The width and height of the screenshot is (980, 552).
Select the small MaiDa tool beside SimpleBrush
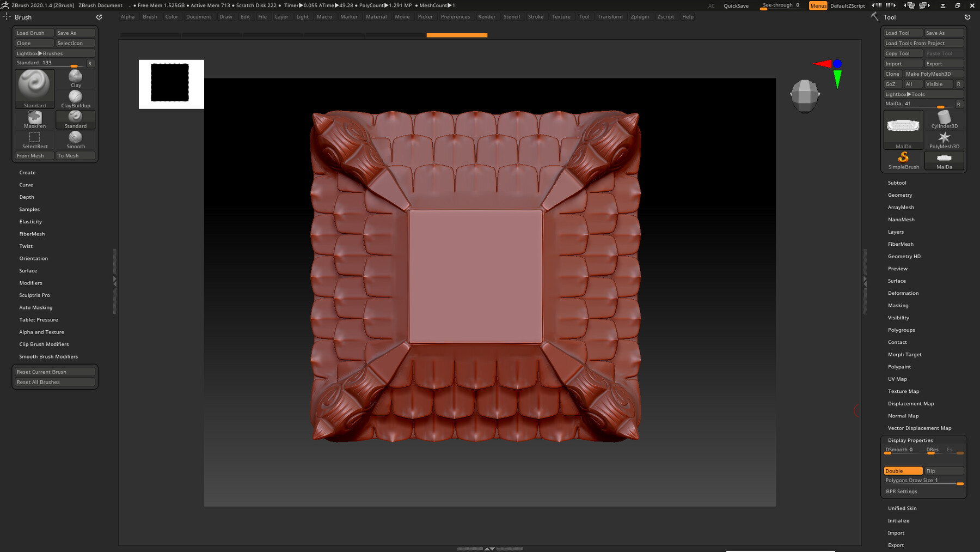coord(944,160)
